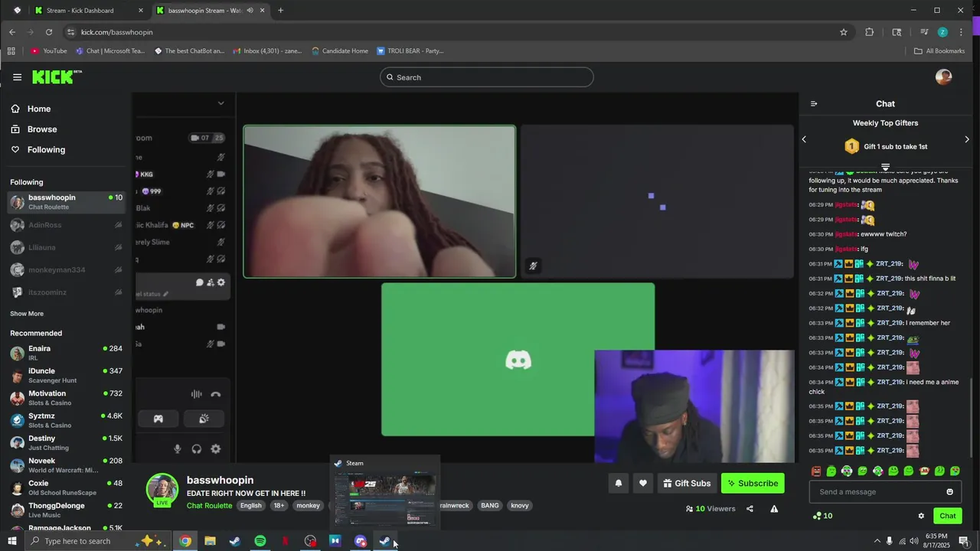
Task: Open TROLI BEAR bookmark
Action: 410,51
